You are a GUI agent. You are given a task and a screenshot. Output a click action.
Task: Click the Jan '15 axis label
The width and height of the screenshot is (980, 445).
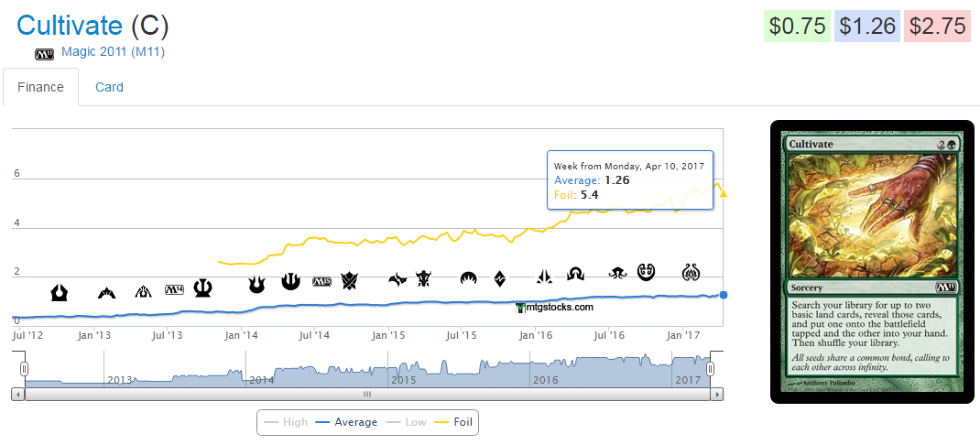[388, 336]
